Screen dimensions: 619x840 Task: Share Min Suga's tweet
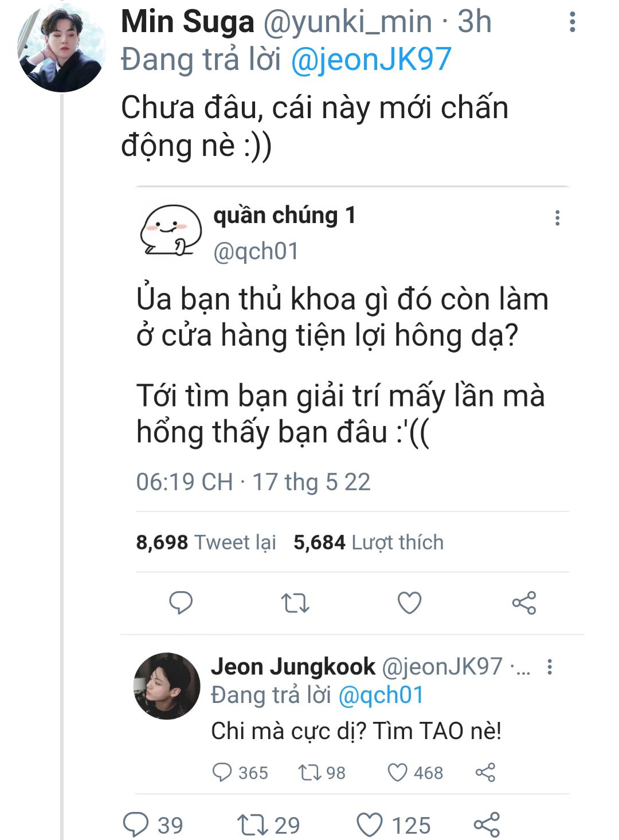[x=487, y=825]
